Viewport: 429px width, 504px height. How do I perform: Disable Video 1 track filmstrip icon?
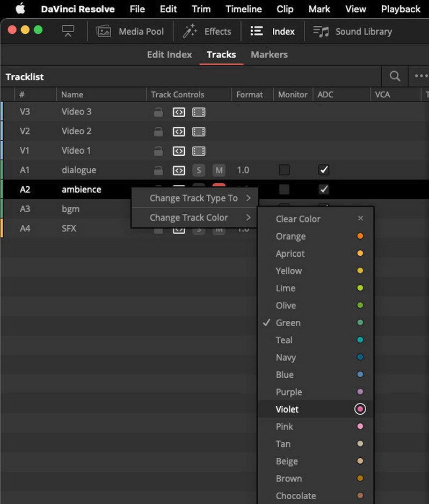point(199,151)
